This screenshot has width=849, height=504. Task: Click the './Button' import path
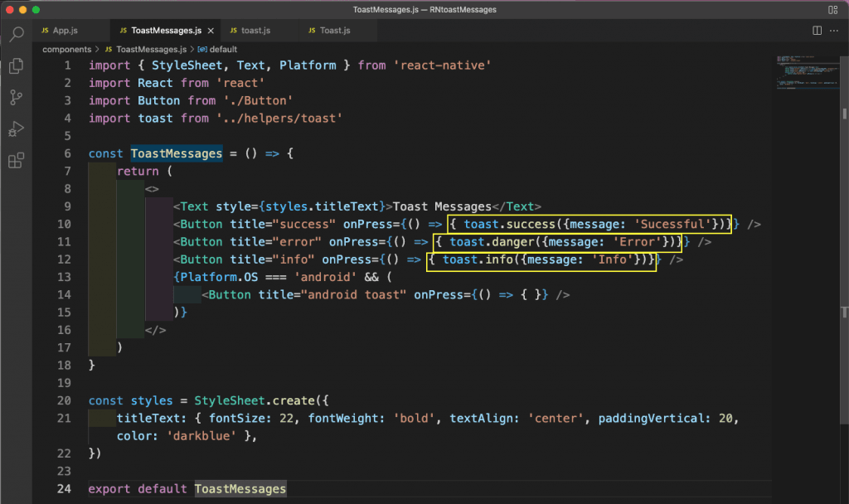tap(258, 100)
